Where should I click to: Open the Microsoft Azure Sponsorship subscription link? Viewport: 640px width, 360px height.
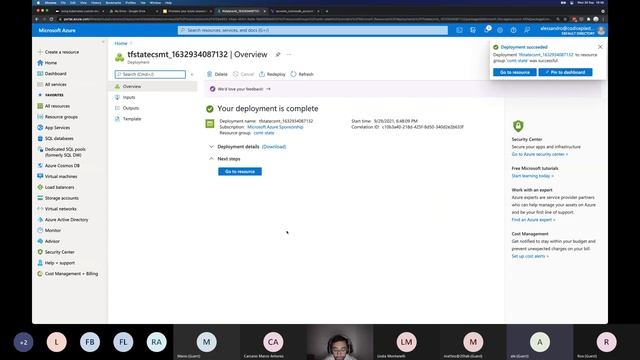[x=275, y=127]
